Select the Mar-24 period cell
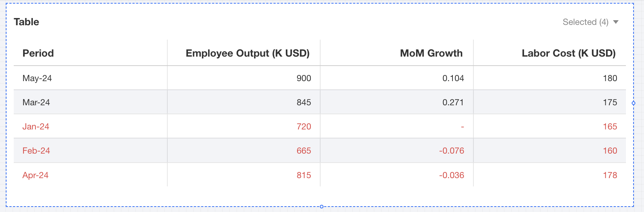This screenshot has width=644, height=212. coord(36,102)
